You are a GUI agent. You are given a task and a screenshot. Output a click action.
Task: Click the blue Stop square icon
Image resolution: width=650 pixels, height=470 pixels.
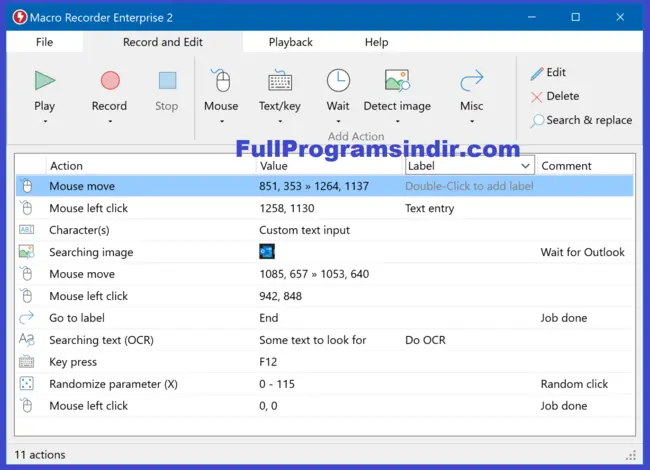tap(167, 80)
